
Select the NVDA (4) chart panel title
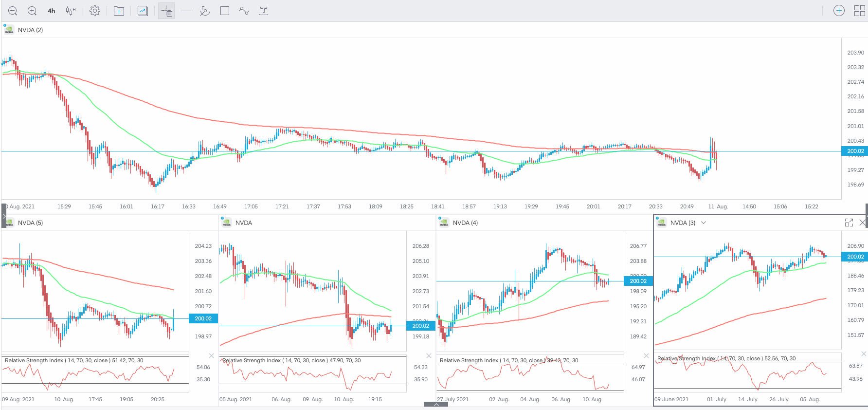[465, 223]
